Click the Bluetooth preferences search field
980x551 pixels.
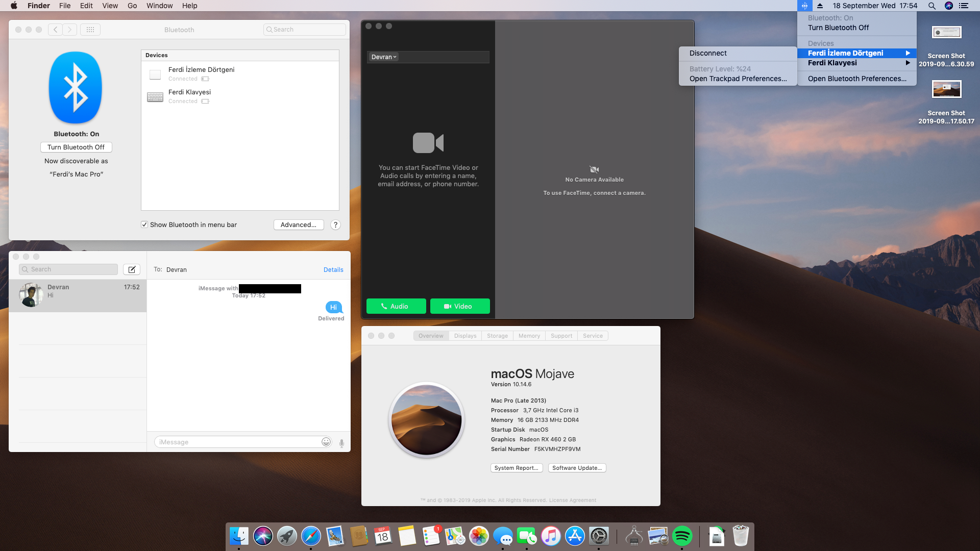[x=305, y=30]
